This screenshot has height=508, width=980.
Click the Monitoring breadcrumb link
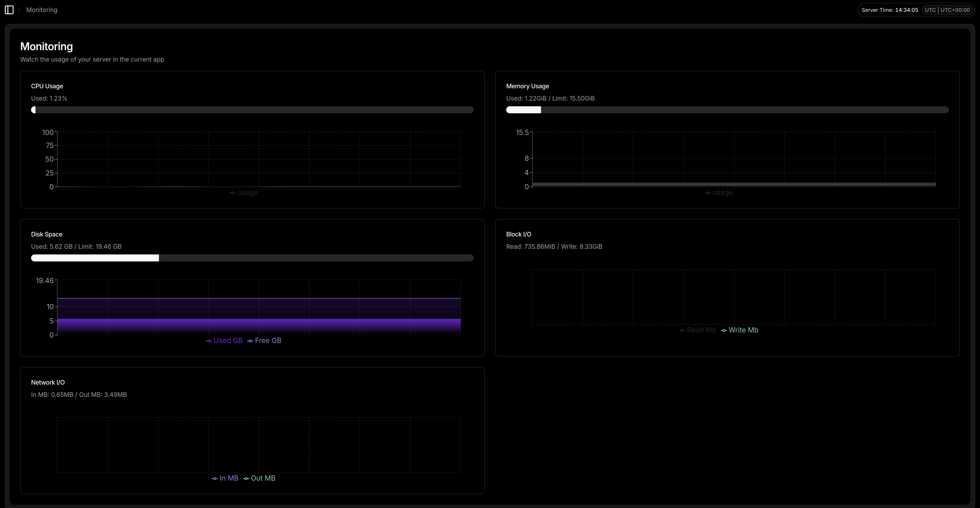41,10
